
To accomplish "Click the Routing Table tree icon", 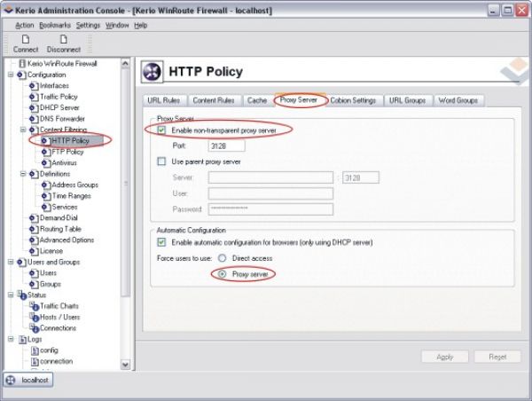I will point(34,229).
